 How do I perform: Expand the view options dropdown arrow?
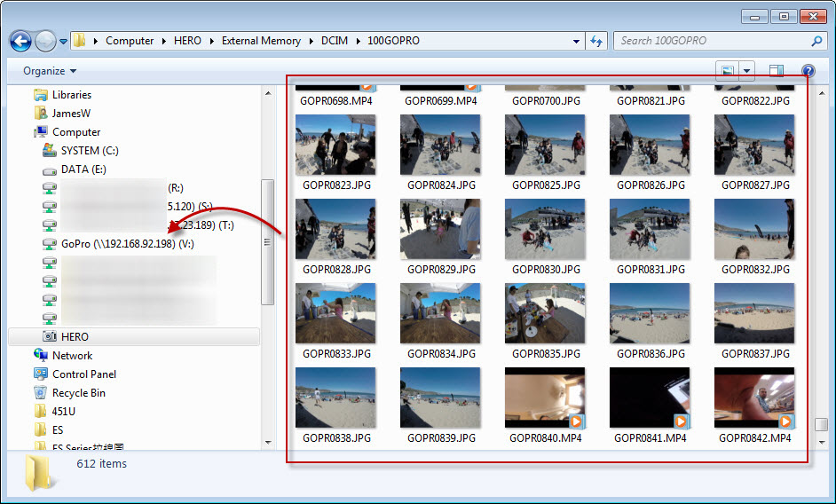(747, 71)
